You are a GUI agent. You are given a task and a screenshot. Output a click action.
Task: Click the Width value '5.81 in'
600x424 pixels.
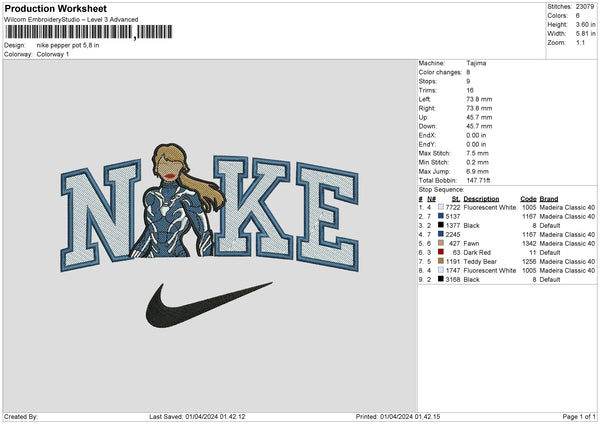pyautogui.click(x=585, y=34)
